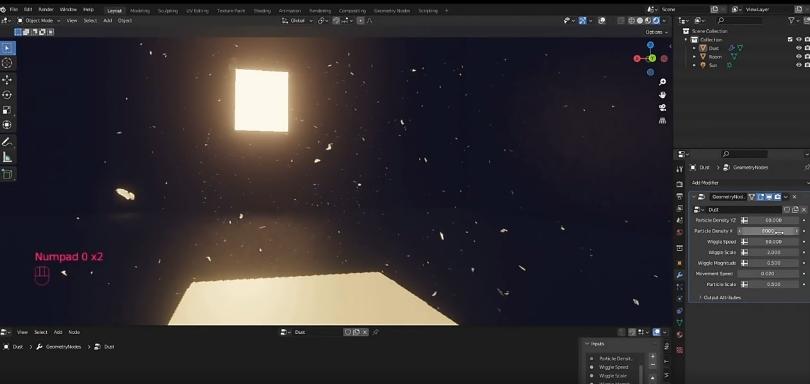
Task: Click the viewport pan hand icon
Action: (662, 95)
